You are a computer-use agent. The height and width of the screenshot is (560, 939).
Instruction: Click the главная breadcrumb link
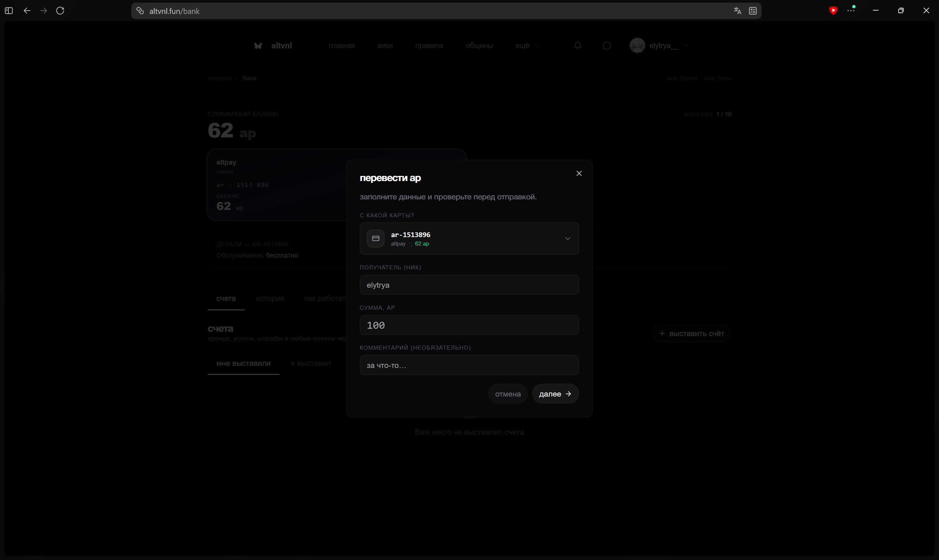coord(219,78)
